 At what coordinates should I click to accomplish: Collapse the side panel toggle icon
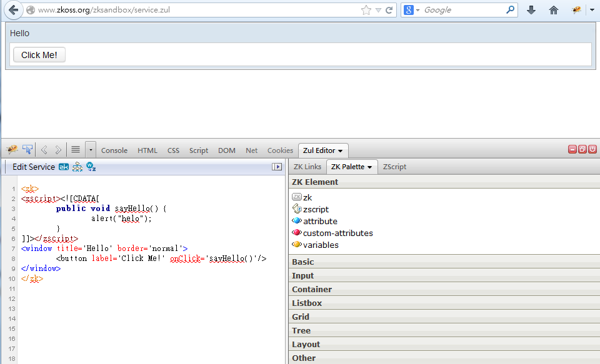pos(277,167)
